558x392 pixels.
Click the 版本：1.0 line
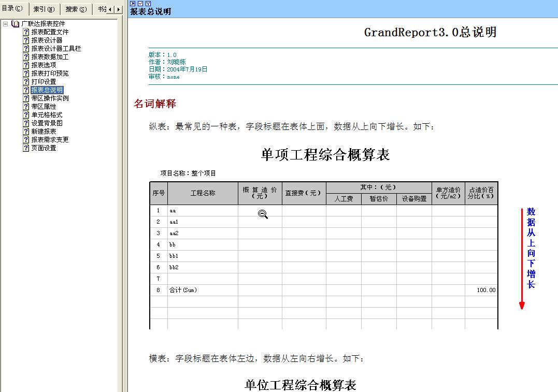(x=162, y=55)
